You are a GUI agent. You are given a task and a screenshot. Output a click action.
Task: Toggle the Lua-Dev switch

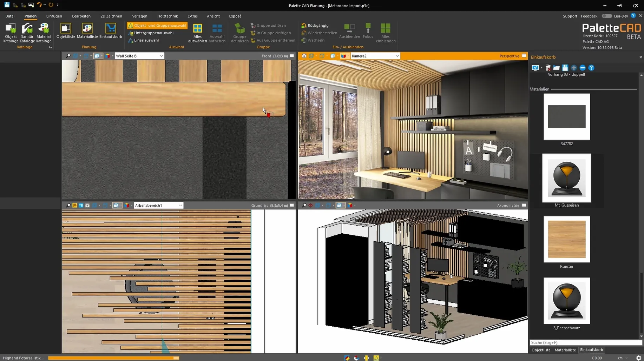pyautogui.click(x=606, y=16)
